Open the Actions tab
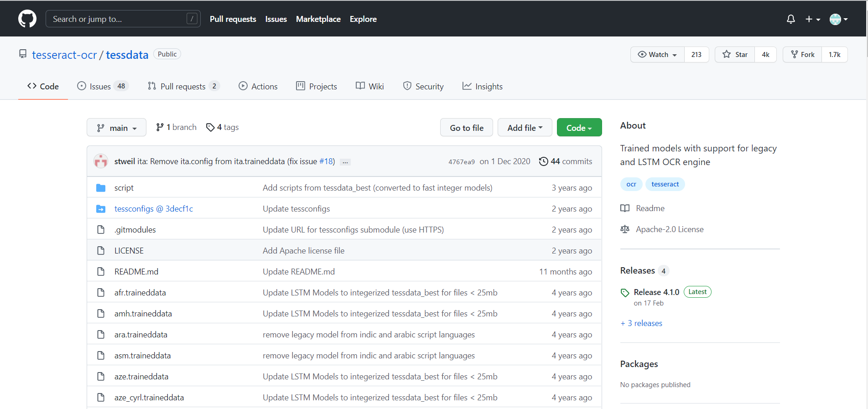The width and height of the screenshot is (868, 409). [x=258, y=86]
